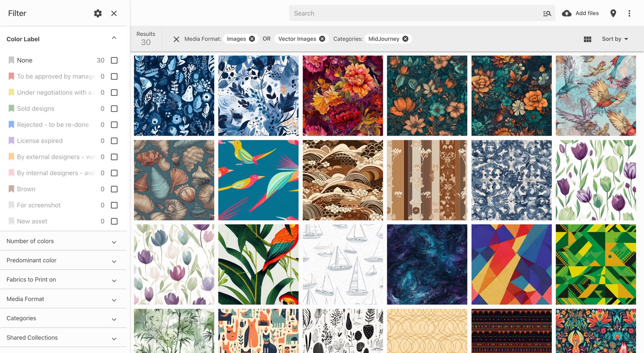
Task: Click the Search input field
Action: [414, 13]
